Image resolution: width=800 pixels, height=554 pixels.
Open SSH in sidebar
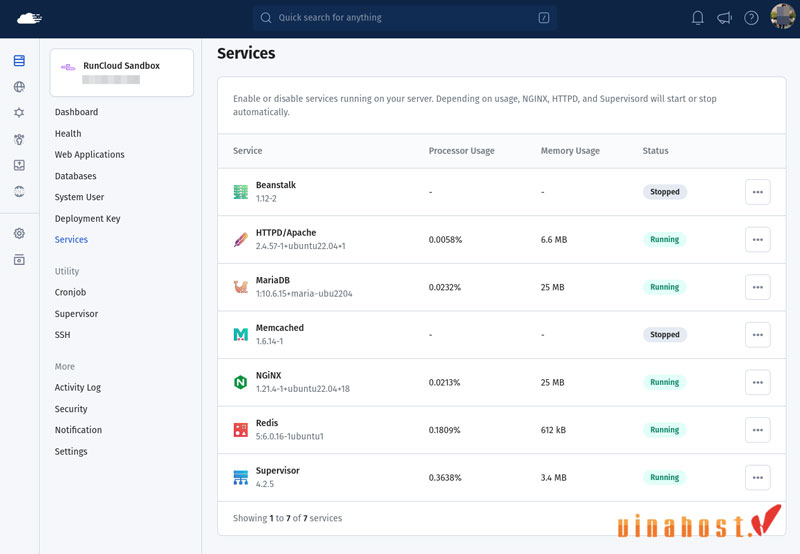62,335
